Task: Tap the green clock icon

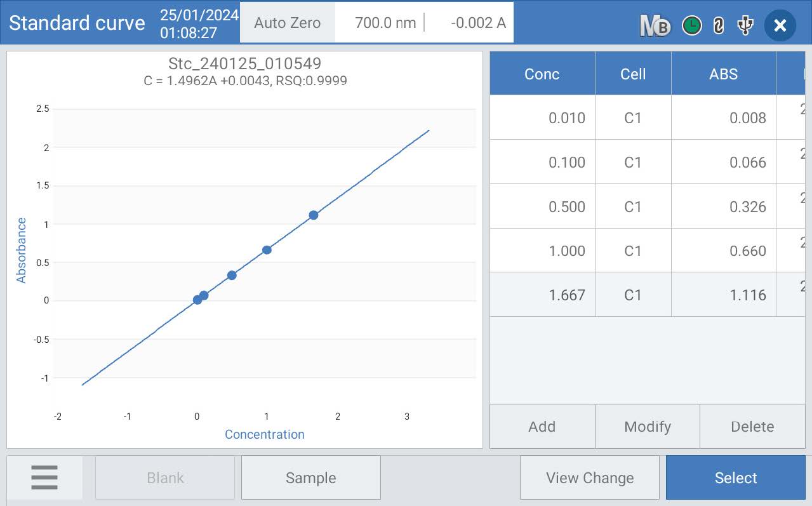Action: [x=691, y=25]
